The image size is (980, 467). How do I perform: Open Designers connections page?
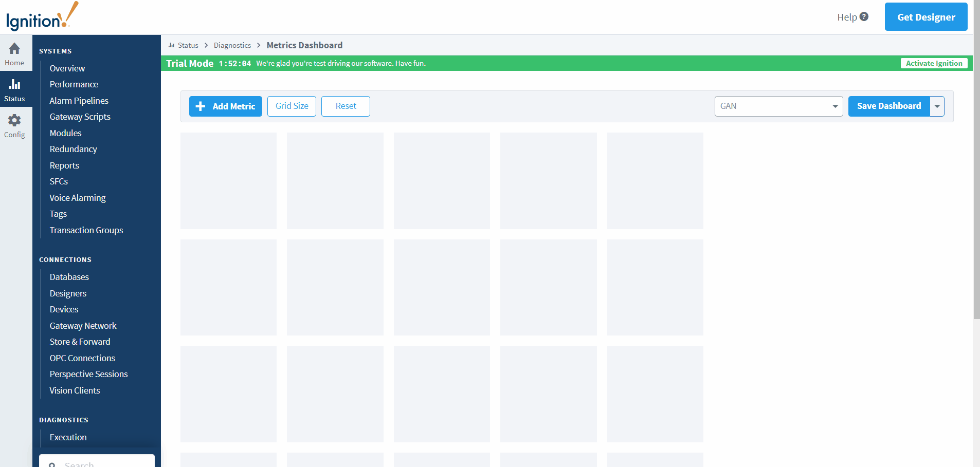coord(68,293)
